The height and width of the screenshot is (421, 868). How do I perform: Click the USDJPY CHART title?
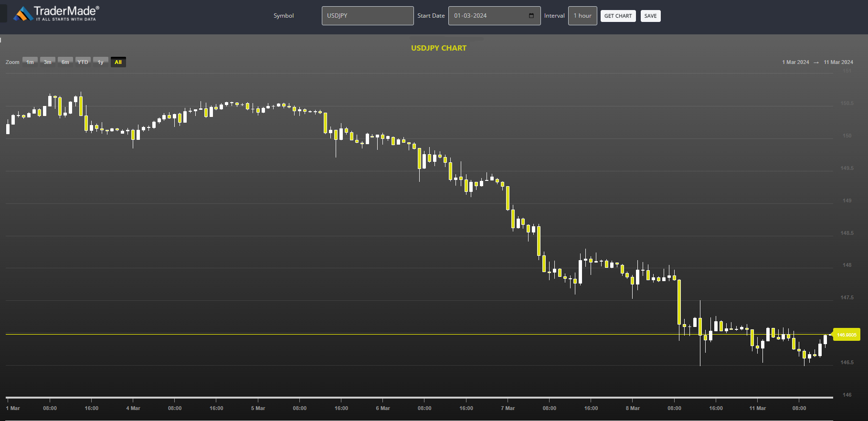(x=439, y=48)
